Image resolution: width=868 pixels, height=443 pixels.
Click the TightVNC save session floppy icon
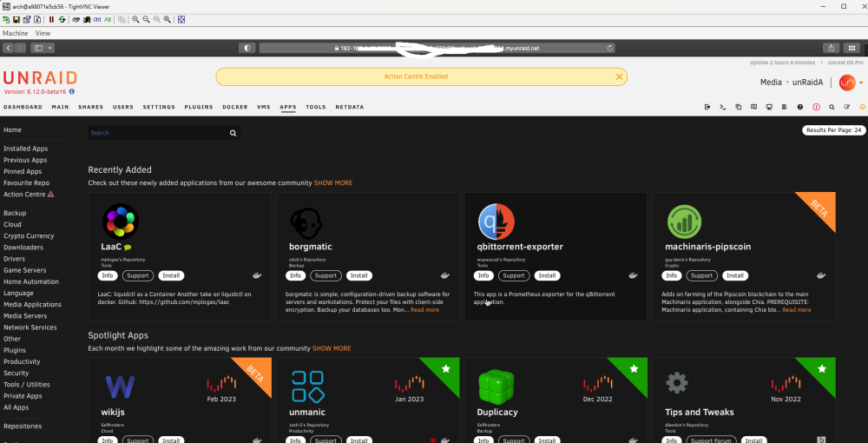click(x=16, y=19)
